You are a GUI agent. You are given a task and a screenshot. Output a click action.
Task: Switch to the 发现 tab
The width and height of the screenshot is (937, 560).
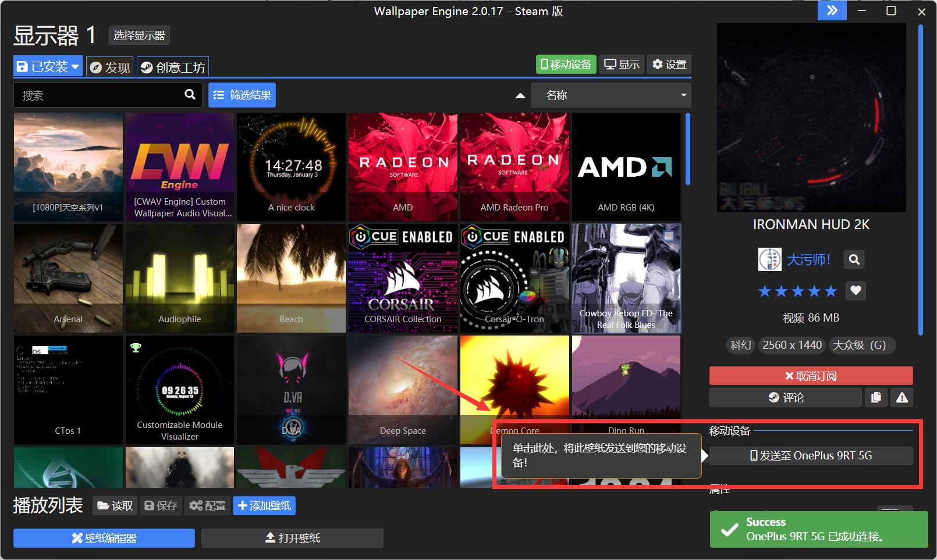coord(110,67)
